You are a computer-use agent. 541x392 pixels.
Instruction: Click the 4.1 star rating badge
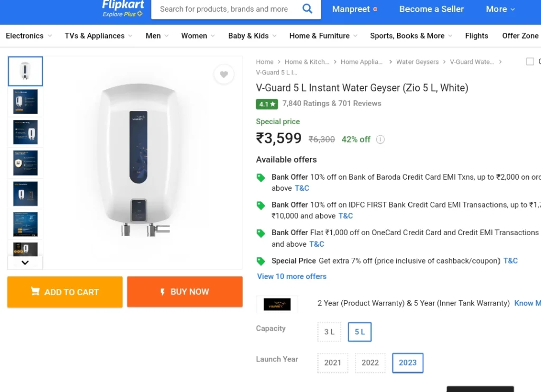[x=267, y=104]
